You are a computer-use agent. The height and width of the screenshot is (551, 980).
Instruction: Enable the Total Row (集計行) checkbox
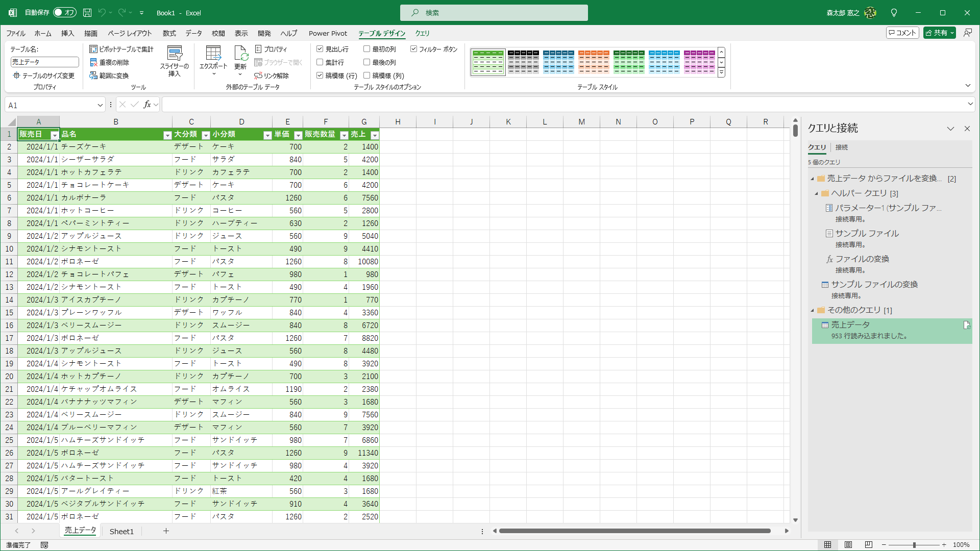(x=320, y=62)
